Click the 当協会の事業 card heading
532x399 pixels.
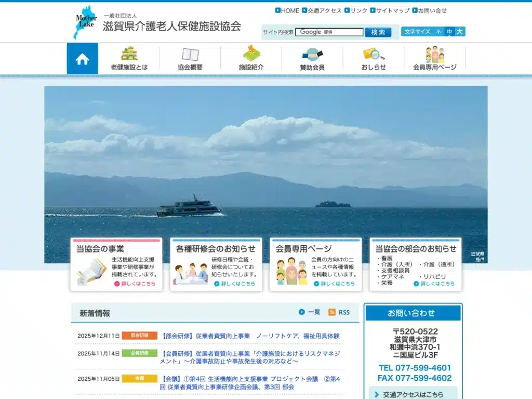[100, 249]
